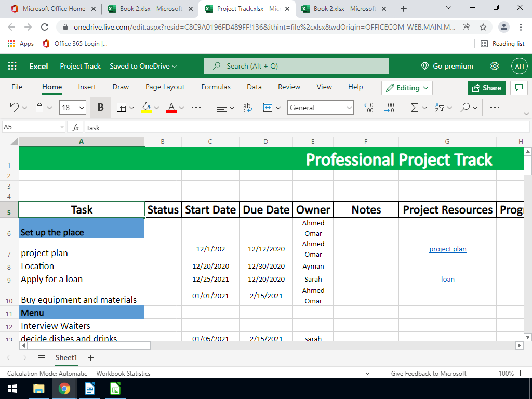Click the AutoSum sigma icon

pyautogui.click(x=414, y=108)
